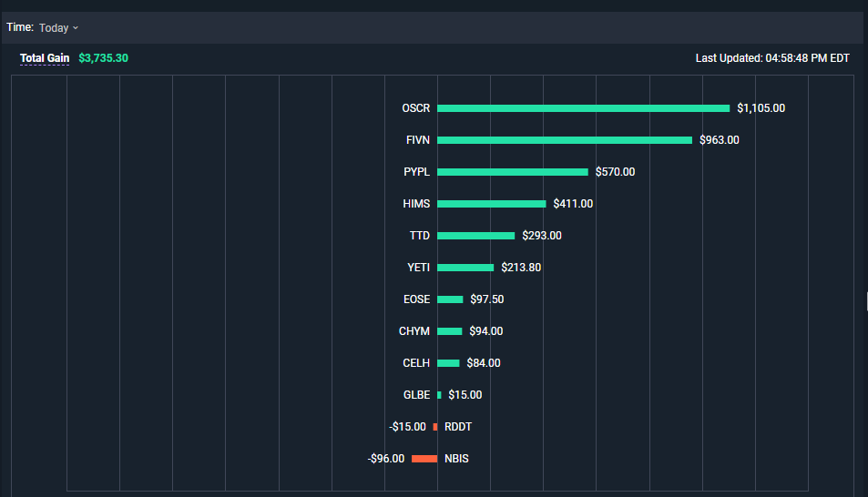Viewport: 868px width, 497px height.
Task: Select the small GLBE gain bar
Action: tap(439, 395)
